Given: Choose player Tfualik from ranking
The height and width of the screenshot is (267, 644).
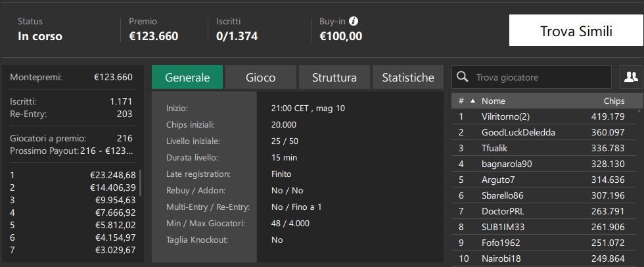Looking at the screenshot, I should coord(545,148).
